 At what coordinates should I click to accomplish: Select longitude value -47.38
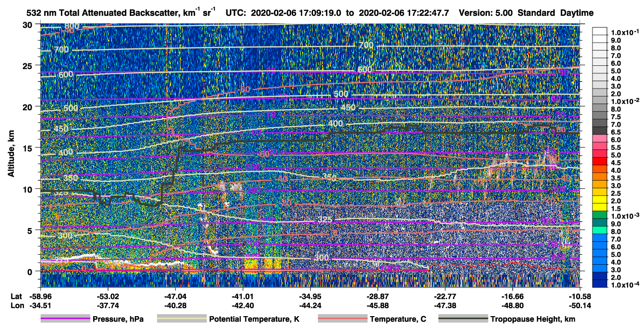pyautogui.click(x=445, y=305)
